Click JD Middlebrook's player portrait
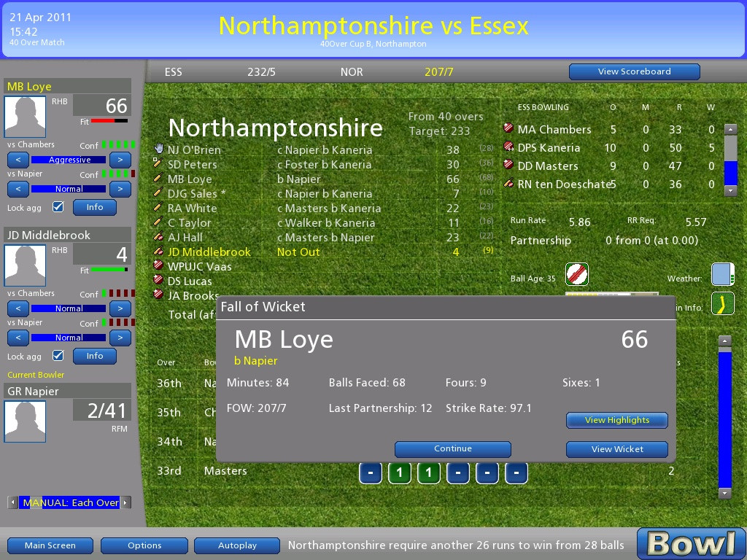The height and width of the screenshot is (560, 747). [x=25, y=265]
